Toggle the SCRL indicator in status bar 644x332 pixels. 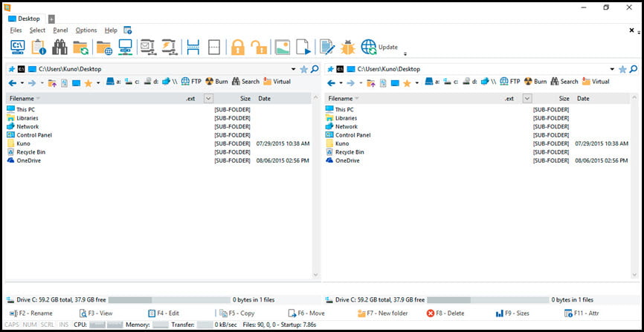(x=48, y=325)
